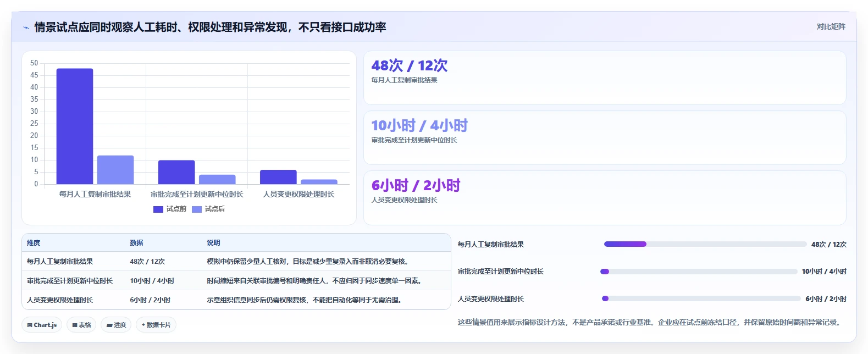Click the 说明 table column header

click(213, 243)
